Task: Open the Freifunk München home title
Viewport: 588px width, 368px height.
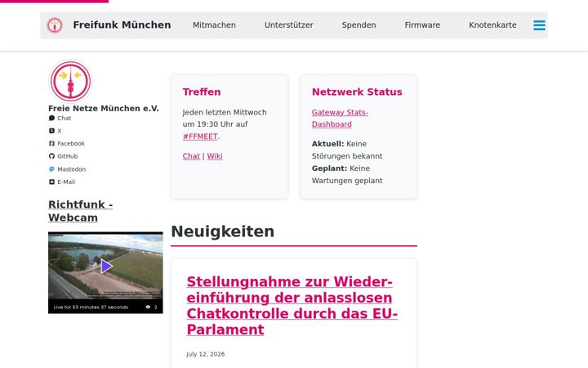Action: point(122,25)
